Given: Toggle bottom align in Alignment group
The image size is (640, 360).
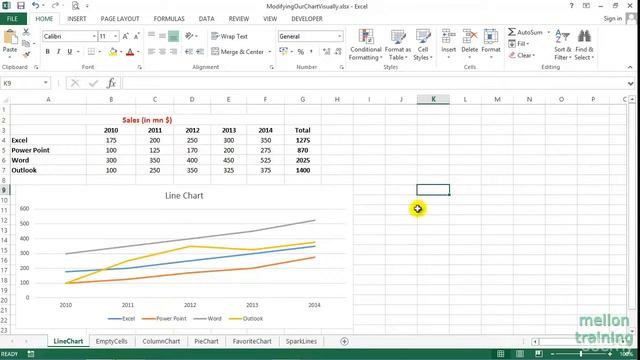Looking at the screenshot, I should [173, 36].
